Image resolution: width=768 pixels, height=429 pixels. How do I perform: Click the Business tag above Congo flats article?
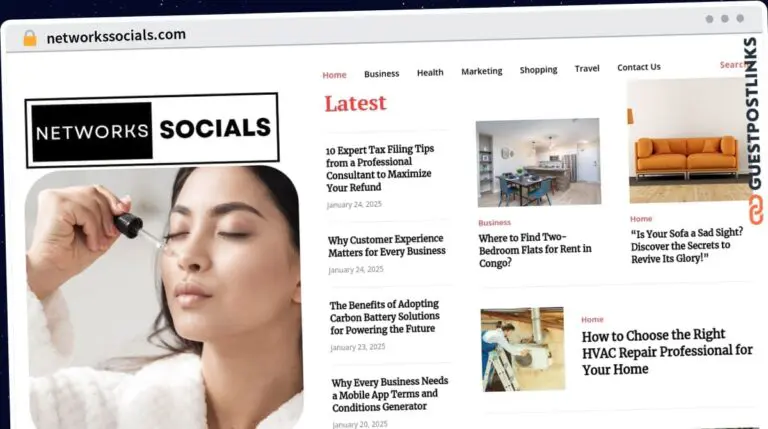(494, 223)
